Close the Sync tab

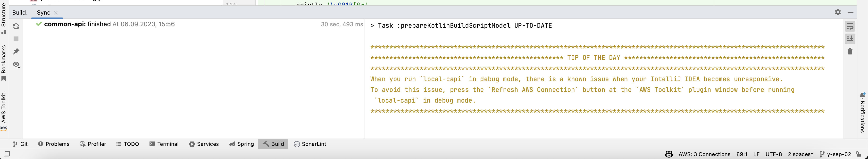click(56, 12)
